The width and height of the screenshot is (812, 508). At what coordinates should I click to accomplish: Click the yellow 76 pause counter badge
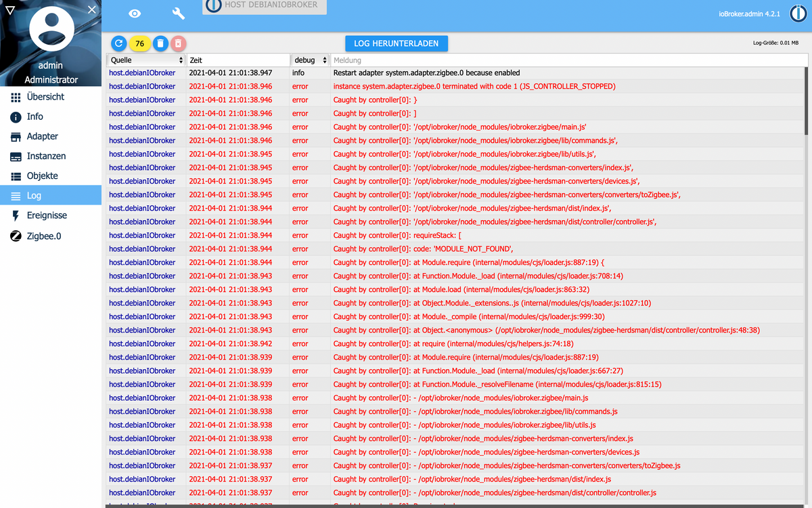click(x=139, y=43)
